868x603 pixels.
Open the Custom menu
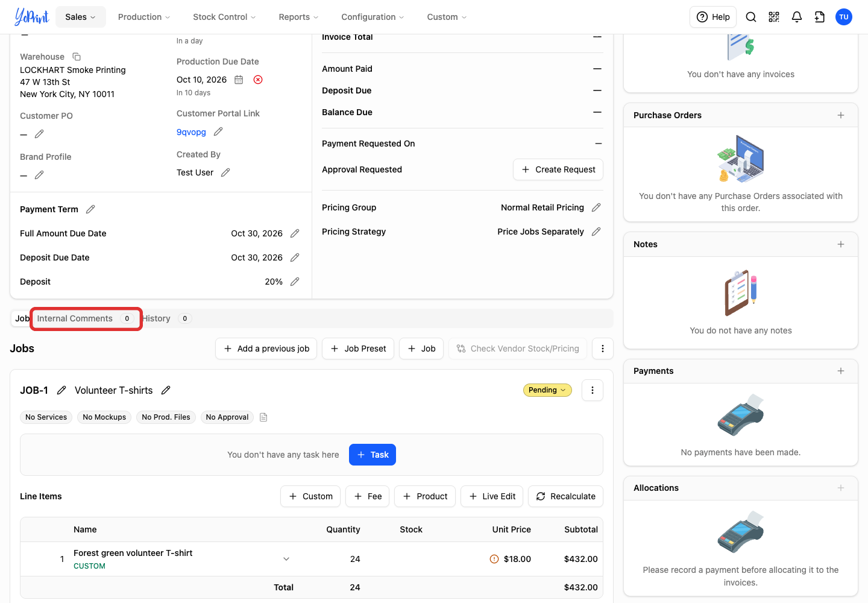click(x=447, y=17)
